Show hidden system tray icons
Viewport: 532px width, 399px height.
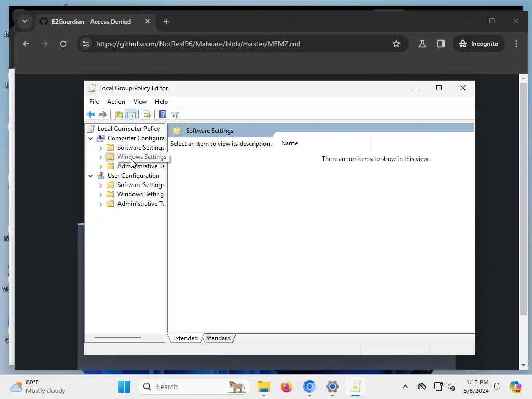pyautogui.click(x=405, y=387)
